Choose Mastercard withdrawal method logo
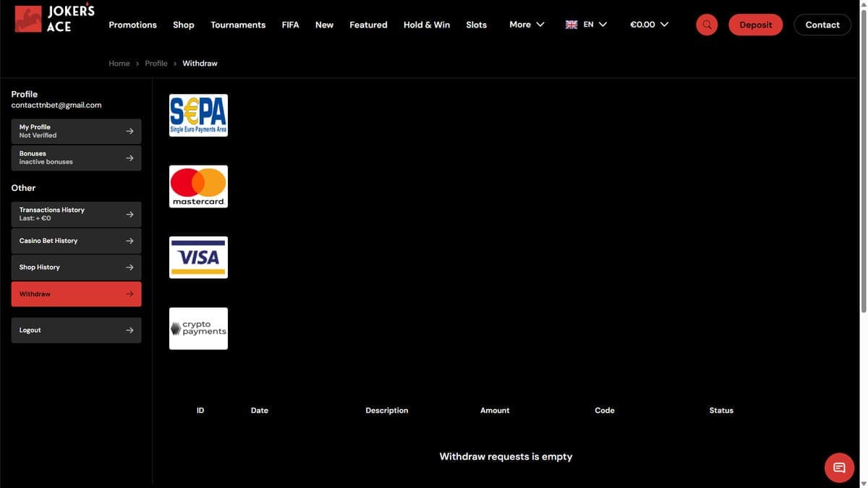Screen dimensions: 868x488 (x=198, y=187)
